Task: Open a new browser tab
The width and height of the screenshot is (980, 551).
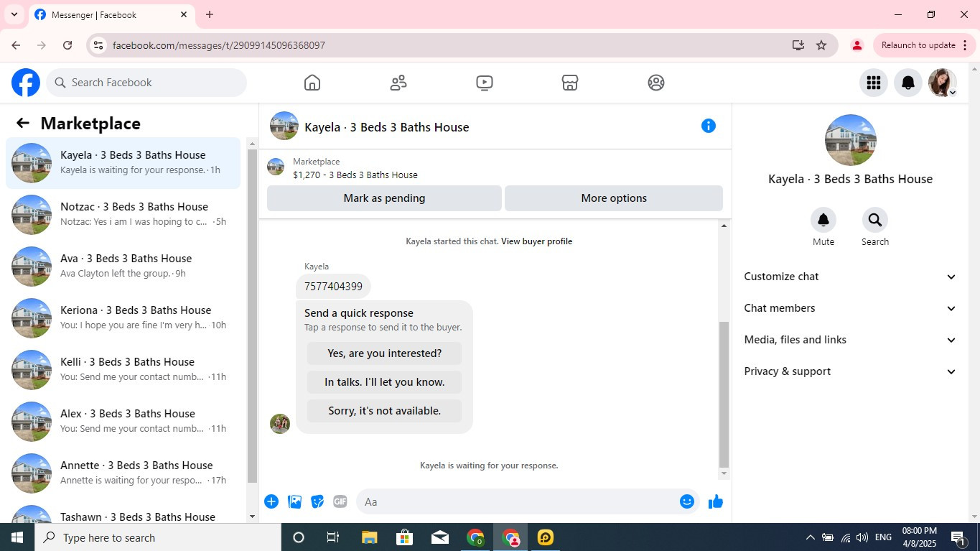Action: pos(210,14)
